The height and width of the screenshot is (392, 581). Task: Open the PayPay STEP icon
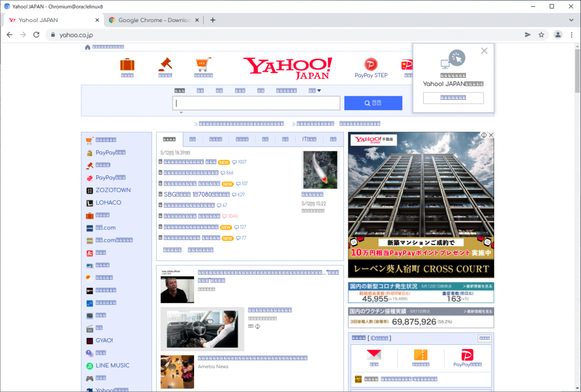(x=371, y=64)
